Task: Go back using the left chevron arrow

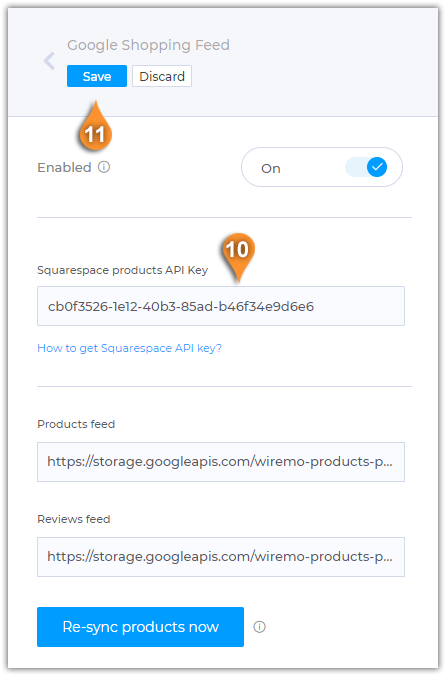Action: pos(50,61)
